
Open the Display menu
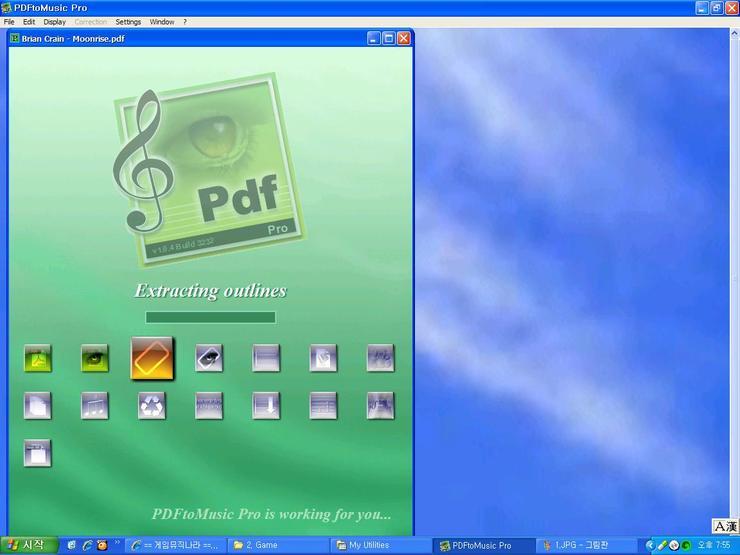(54, 21)
